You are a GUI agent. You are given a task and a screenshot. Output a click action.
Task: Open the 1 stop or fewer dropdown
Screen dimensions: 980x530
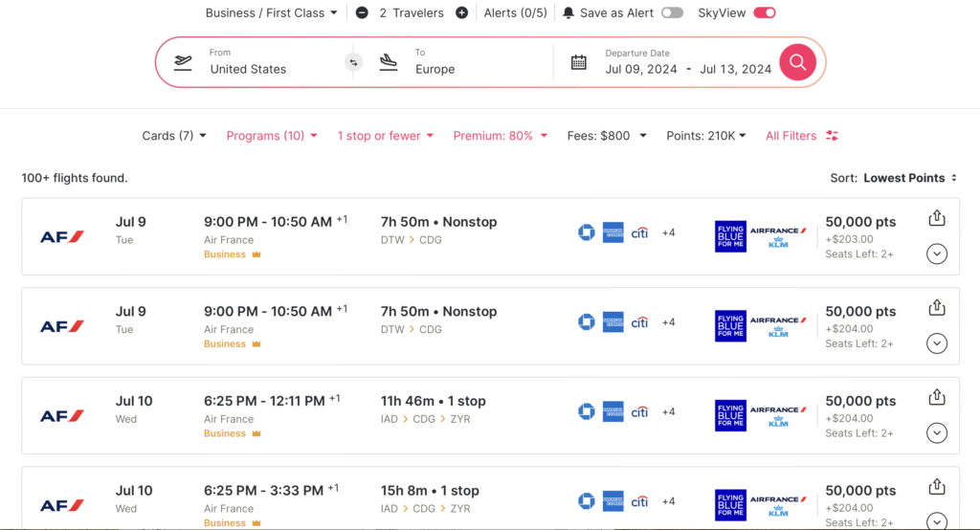click(385, 136)
